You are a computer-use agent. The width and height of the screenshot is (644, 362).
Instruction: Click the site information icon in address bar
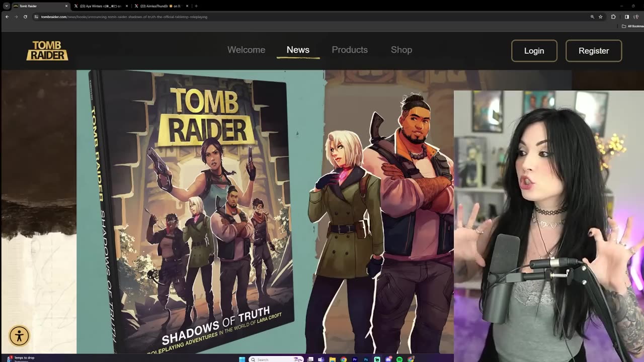tap(36, 17)
